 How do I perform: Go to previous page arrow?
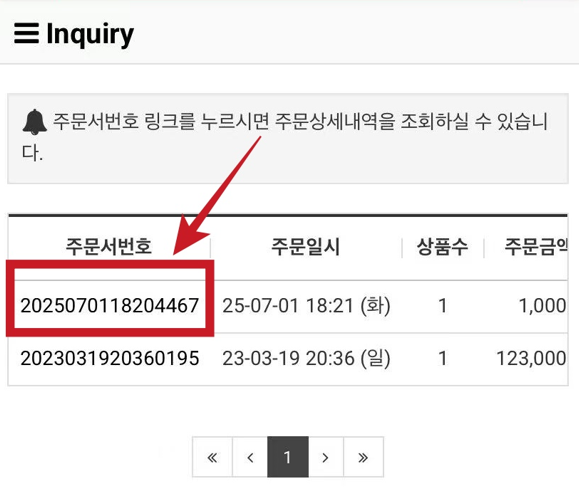coord(250,457)
